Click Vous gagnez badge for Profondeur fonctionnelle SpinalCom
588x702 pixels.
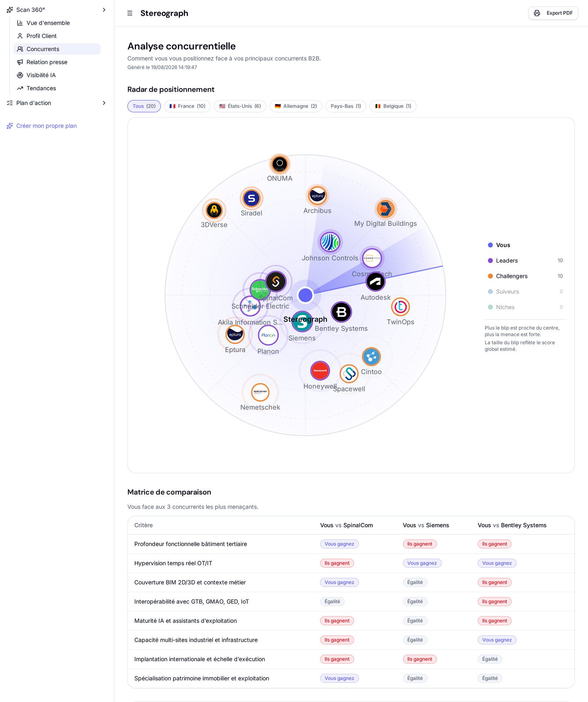click(x=339, y=544)
